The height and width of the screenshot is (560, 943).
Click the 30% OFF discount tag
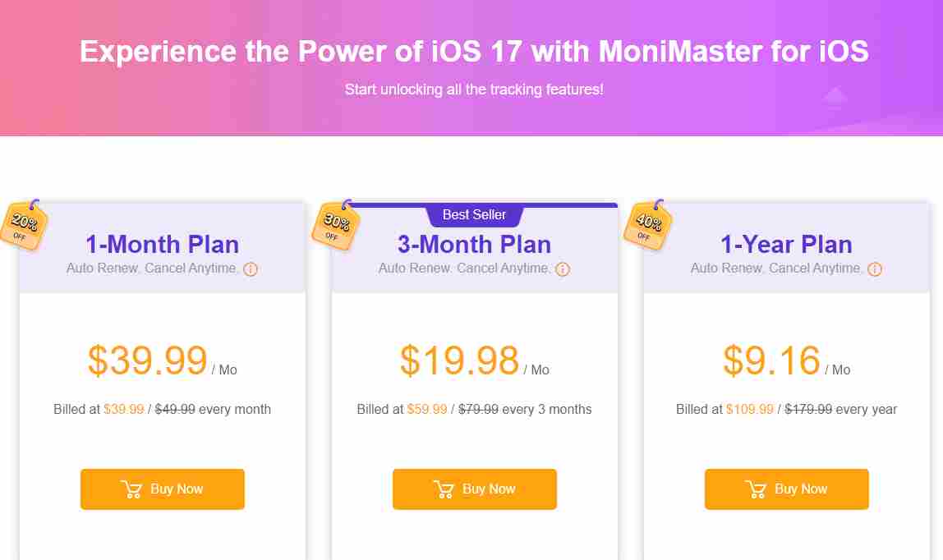336,223
